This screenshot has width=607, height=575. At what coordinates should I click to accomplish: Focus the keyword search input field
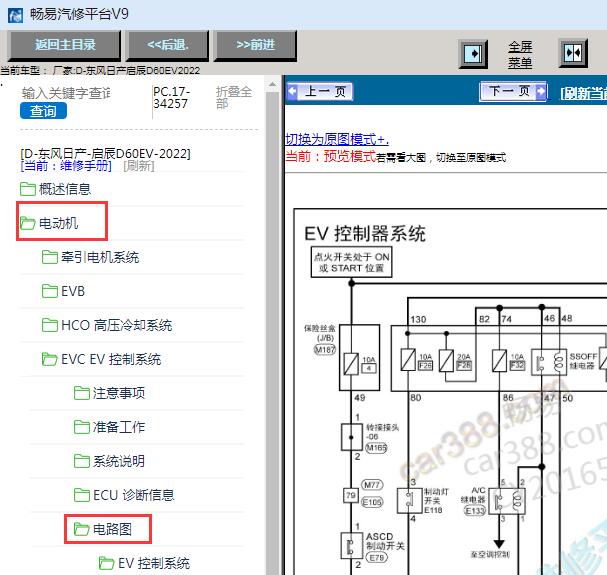(x=66, y=93)
